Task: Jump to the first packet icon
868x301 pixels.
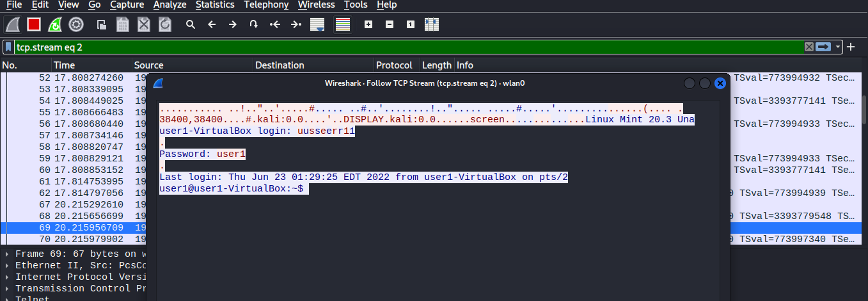Action: click(x=275, y=24)
